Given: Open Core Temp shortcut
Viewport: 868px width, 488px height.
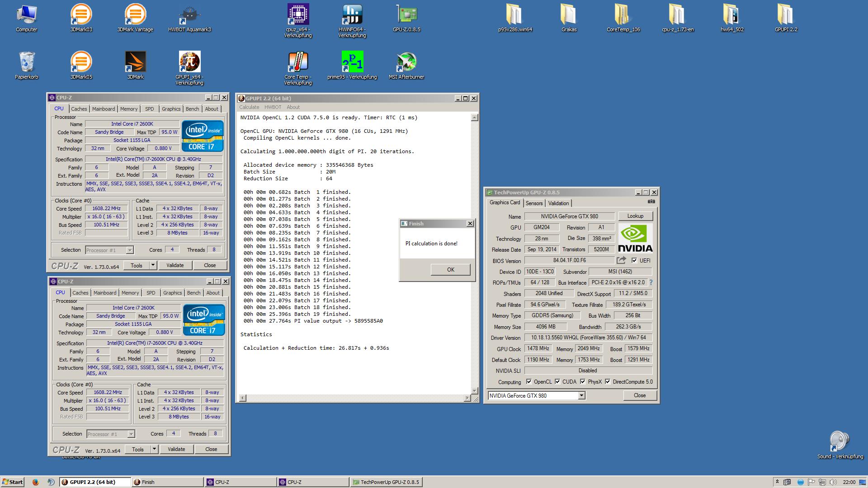Looking at the screenshot, I should tap(298, 68).
